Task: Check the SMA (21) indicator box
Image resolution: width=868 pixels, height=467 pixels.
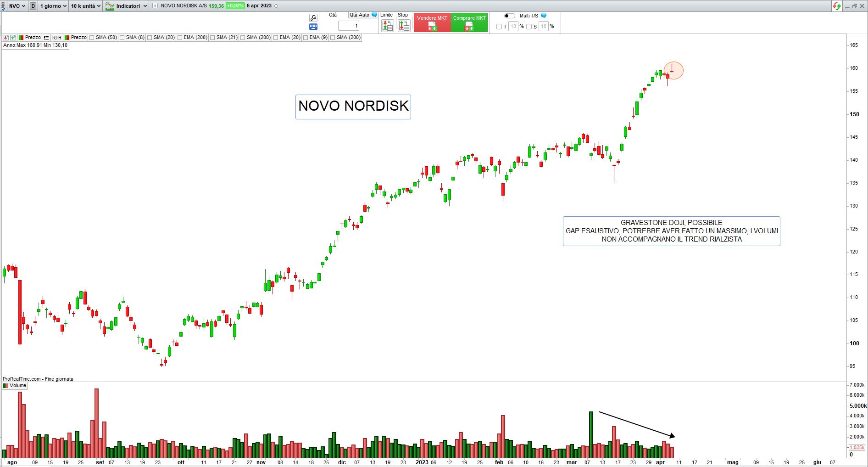Action: click(x=212, y=38)
